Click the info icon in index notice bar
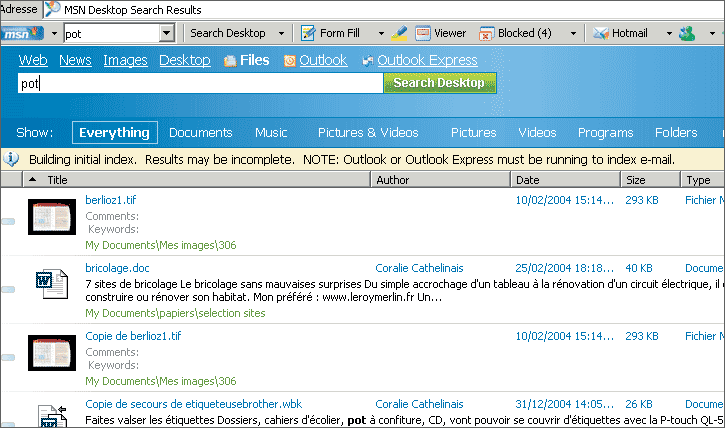Screen dimensions: 725x428 tap(11, 159)
